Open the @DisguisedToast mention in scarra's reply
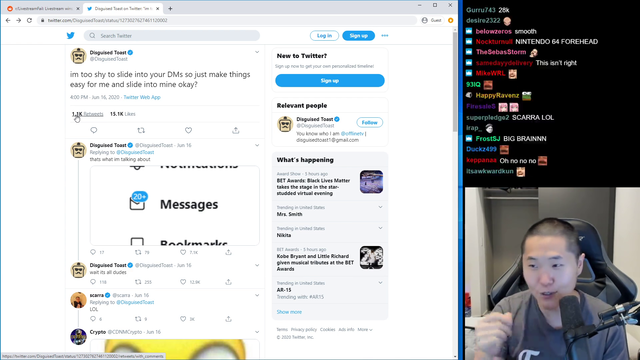This screenshot has width=640, height=360. [135, 302]
